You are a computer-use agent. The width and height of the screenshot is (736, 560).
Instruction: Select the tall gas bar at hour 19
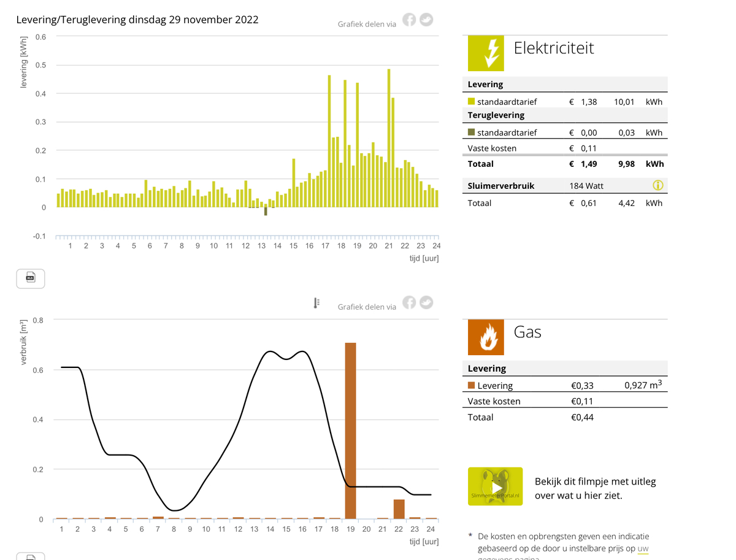(350, 429)
